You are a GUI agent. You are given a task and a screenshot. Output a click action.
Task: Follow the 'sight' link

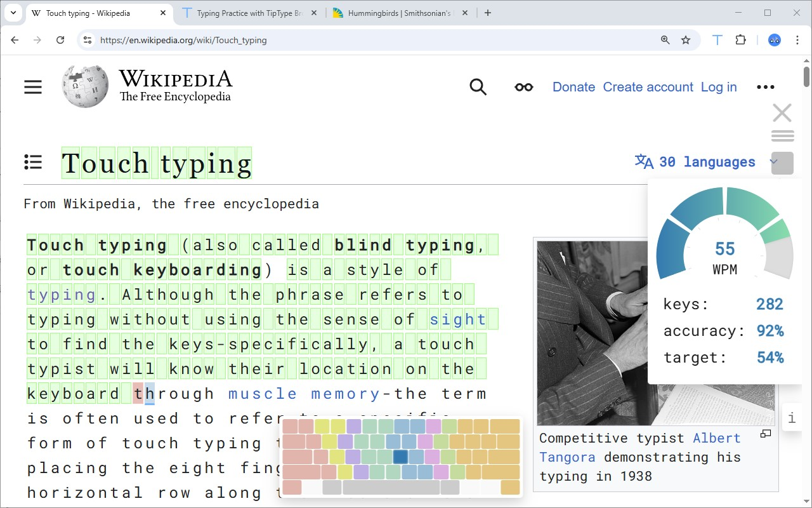tap(458, 319)
